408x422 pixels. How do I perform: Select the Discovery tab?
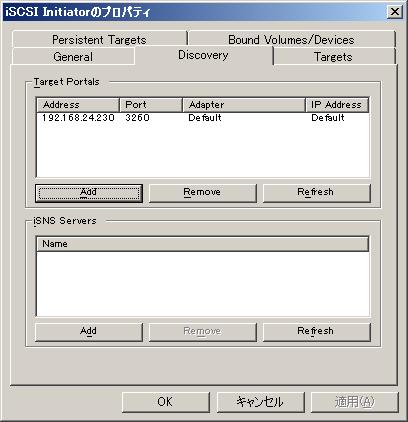(x=203, y=55)
